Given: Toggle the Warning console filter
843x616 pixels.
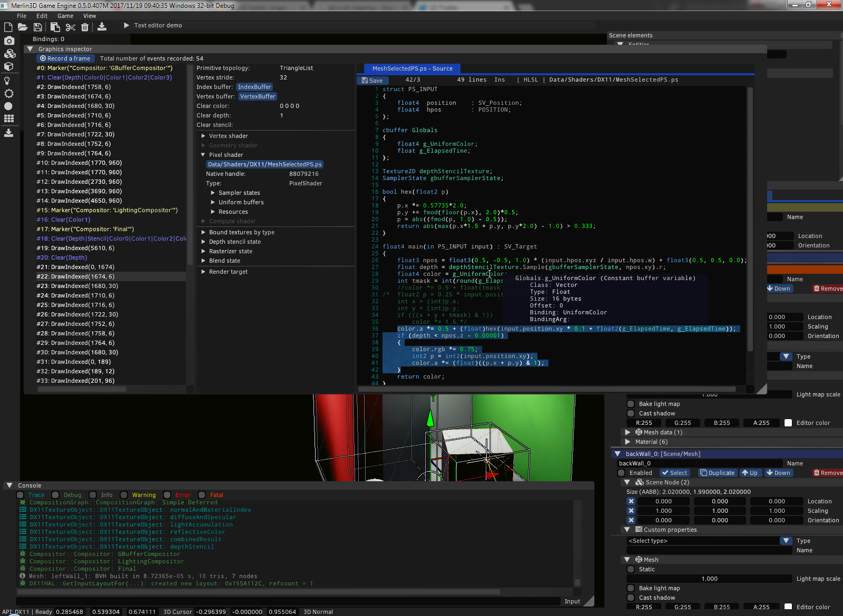Looking at the screenshot, I should click(x=124, y=495).
